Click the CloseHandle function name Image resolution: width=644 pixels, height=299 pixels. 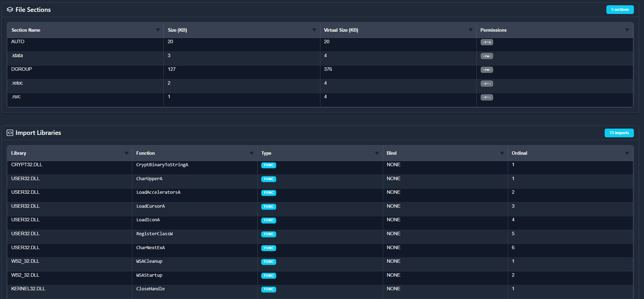point(150,289)
